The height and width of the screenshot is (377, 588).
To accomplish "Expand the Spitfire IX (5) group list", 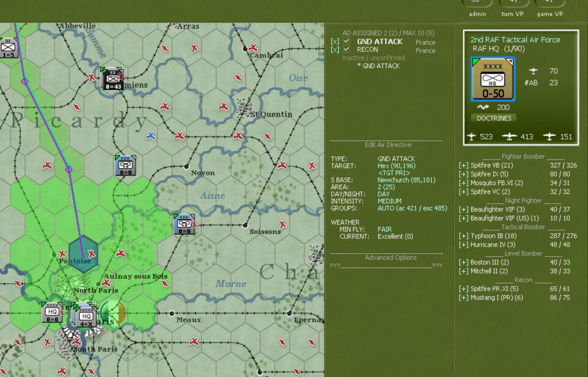I will click(463, 174).
